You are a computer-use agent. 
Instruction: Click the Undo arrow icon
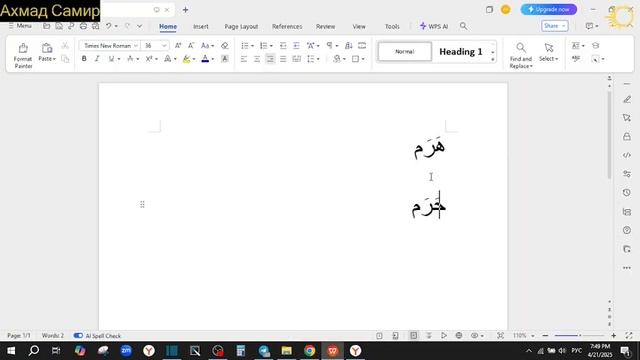[x=109, y=26]
